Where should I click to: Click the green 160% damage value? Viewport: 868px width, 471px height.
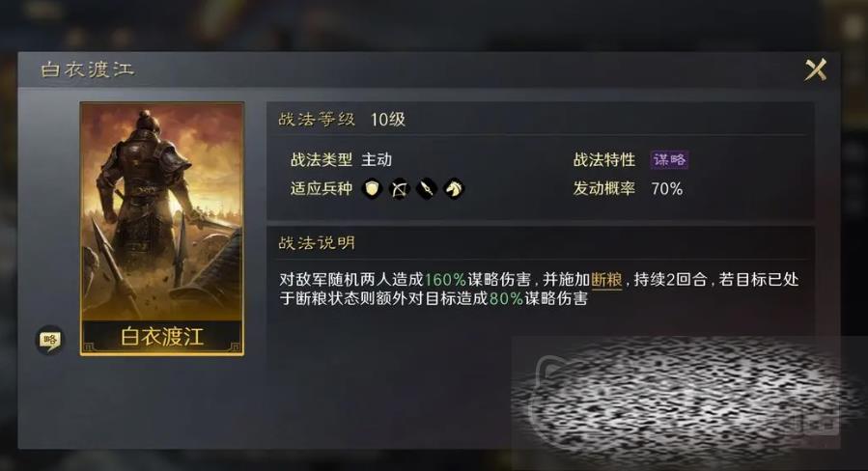coord(445,280)
